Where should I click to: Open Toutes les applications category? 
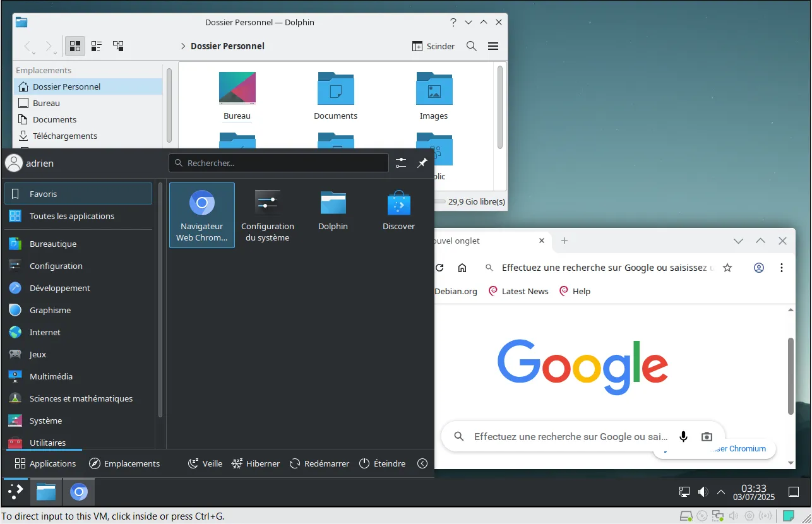(x=78, y=216)
